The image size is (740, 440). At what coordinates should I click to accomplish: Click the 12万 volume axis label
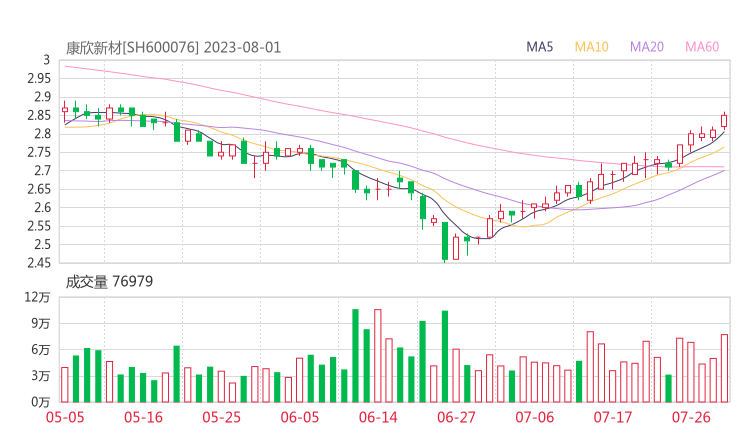point(37,297)
